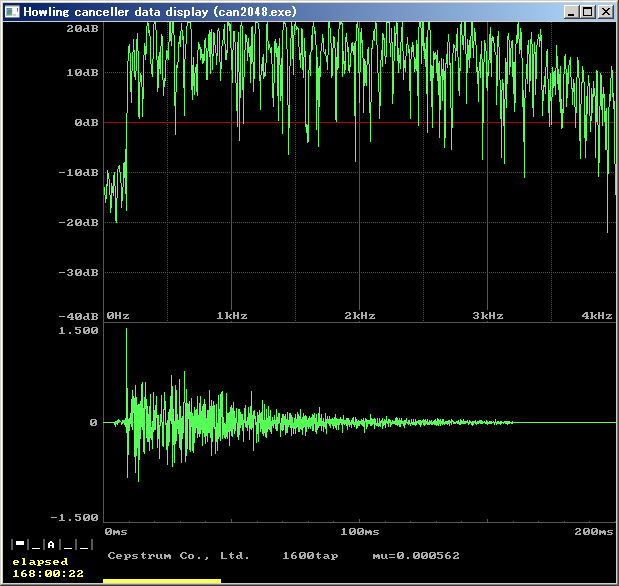
Task: Select the 1600tap label
Action: (x=308, y=555)
